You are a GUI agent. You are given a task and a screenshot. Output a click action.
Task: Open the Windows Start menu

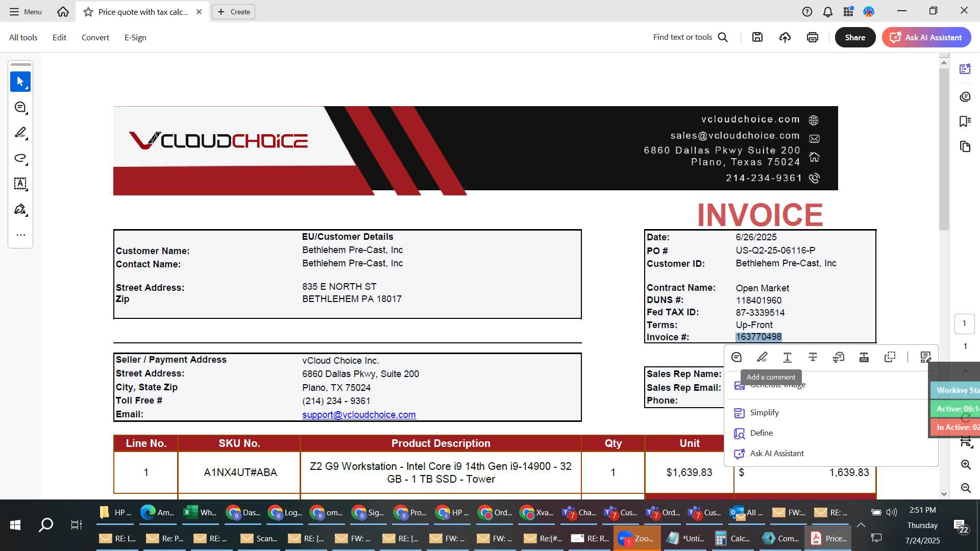click(15, 524)
